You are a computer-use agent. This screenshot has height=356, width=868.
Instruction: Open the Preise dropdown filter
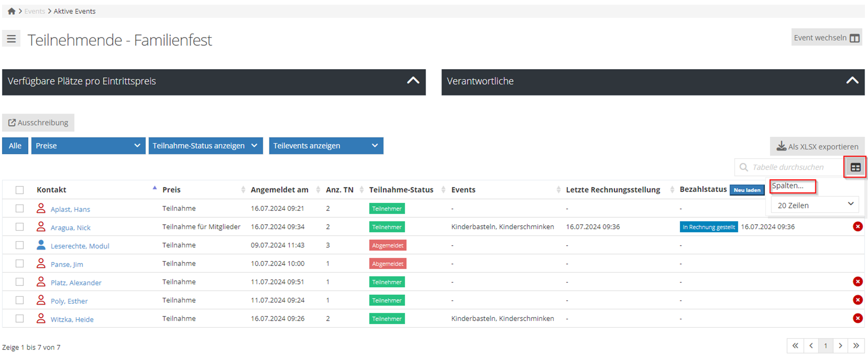click(88, 146)
